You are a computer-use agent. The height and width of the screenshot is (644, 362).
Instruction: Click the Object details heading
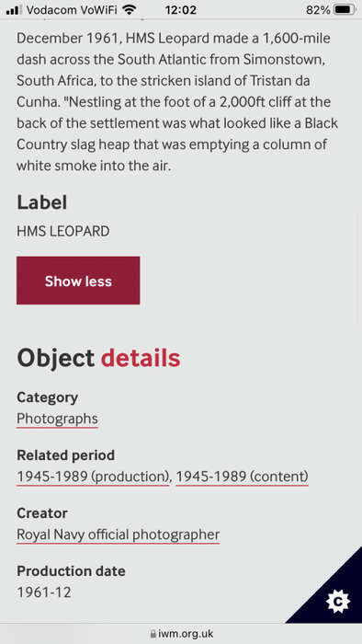point(98,358)
